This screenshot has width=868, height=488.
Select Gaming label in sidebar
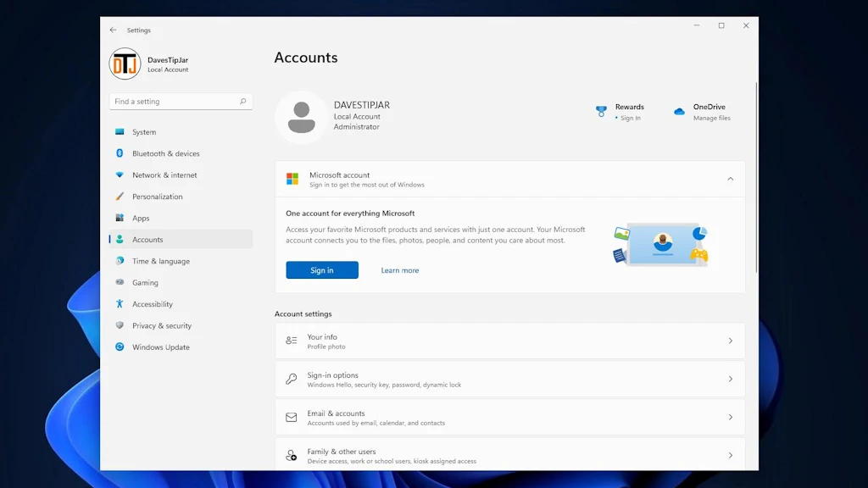coord(145,282)
